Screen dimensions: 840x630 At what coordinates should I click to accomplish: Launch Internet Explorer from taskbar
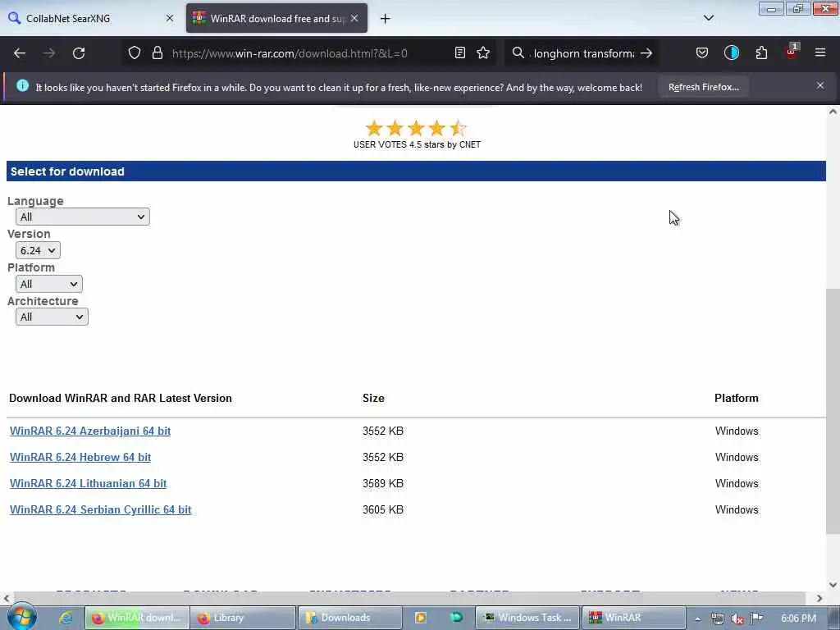tap(66, 618)
